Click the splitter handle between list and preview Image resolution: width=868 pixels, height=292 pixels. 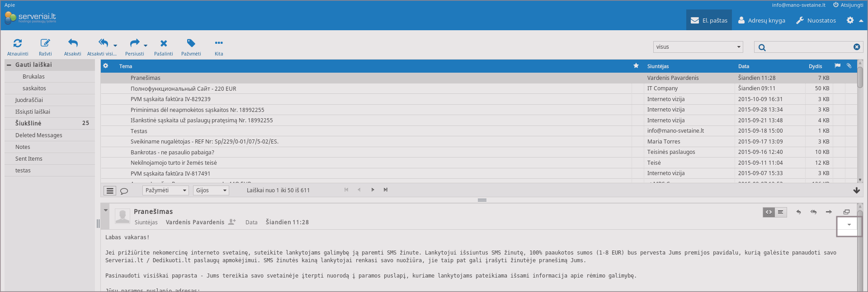482,200
